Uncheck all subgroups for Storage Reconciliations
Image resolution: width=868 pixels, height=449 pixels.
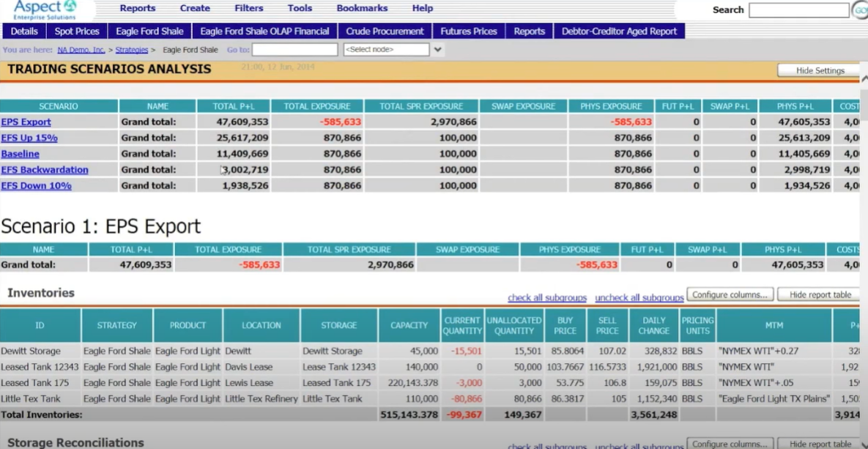click(x=639, y=446)
